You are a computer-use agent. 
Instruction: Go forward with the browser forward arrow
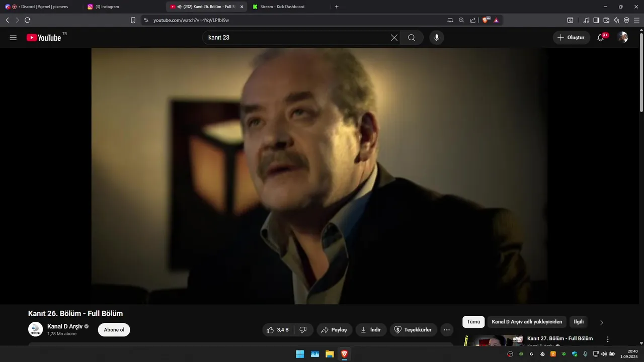[x=17, y=20]
